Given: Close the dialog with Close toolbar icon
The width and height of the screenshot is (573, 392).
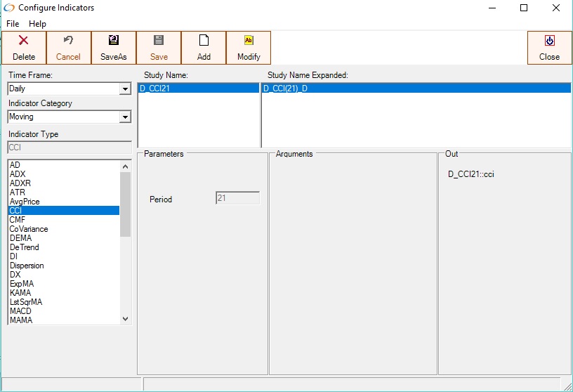Looking at the screenshot, I should pos(549,41).
